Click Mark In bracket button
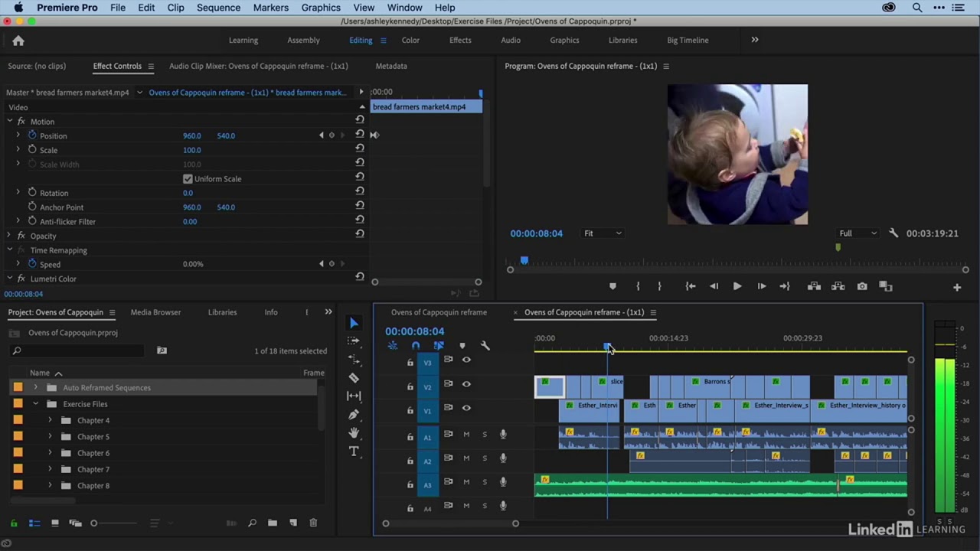This screenshot has height=551, width=980. (638, 286)
